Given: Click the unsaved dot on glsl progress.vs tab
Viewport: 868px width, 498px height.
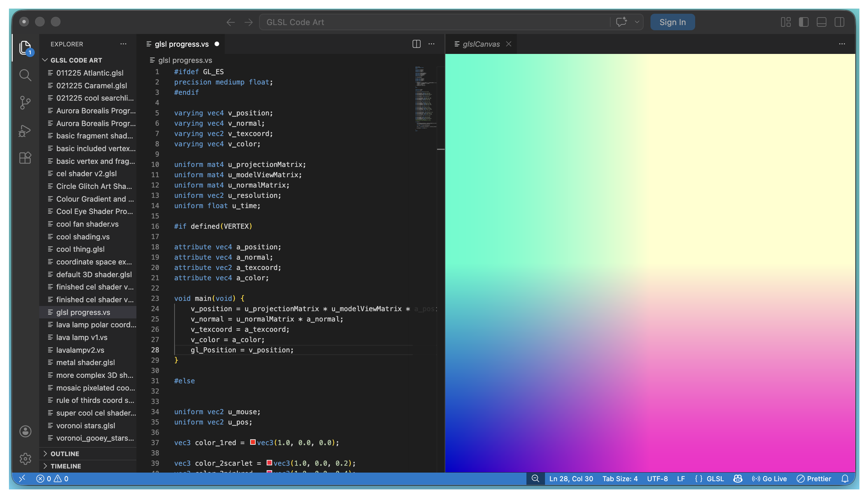Looking at the screenshot, I should tap(217, 44).
